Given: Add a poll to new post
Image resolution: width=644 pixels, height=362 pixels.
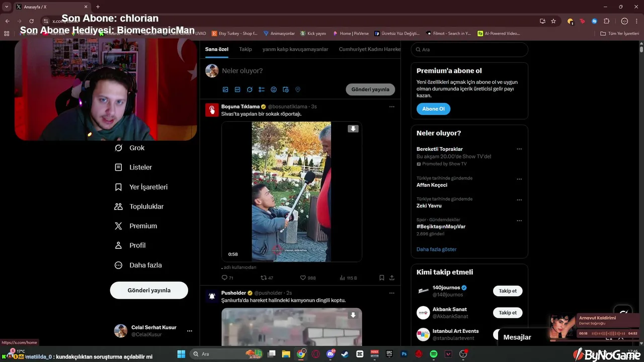Looking at the screenshot, I should (262, 89).
